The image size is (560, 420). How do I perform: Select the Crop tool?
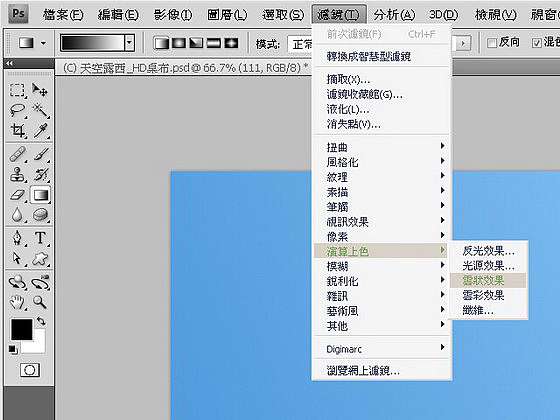[17, 131]
